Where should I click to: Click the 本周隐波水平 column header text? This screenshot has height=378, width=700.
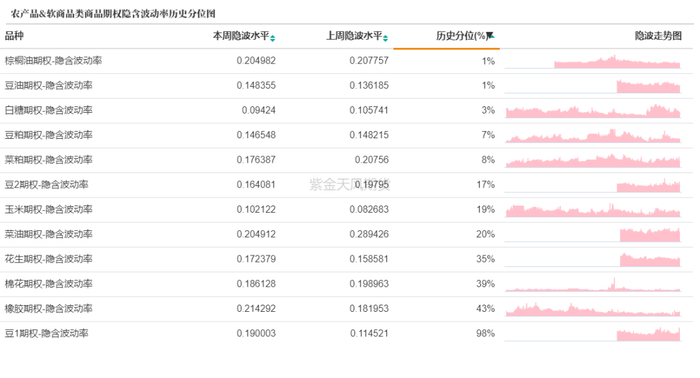[x=241, y=36]
